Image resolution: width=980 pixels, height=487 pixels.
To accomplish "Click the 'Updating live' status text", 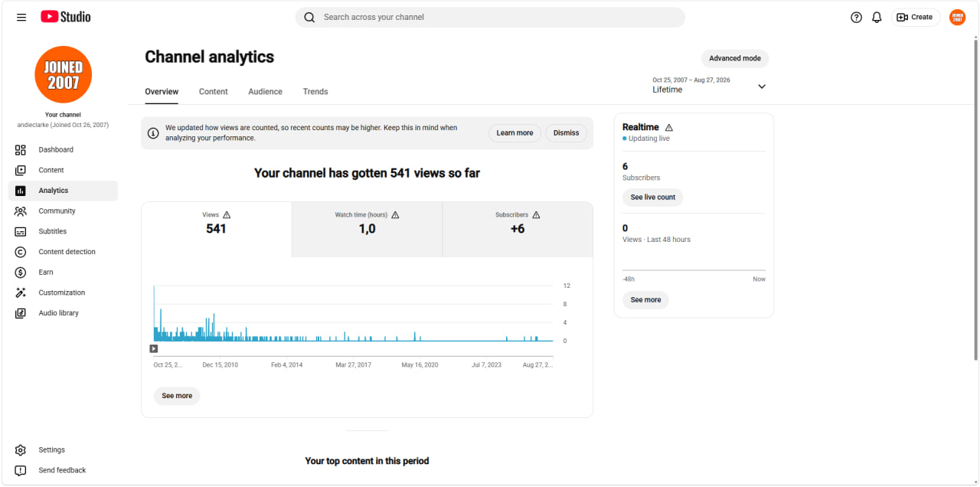I will 649,139.
